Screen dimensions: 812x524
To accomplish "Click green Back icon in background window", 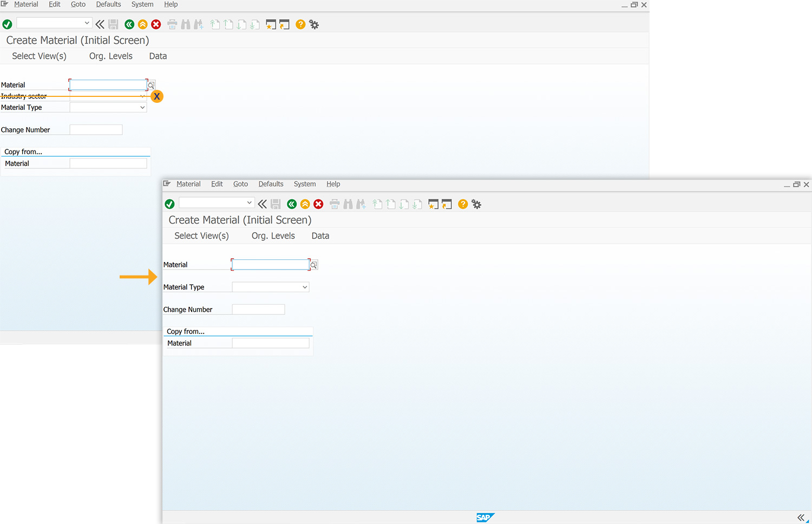I will (x=129, y=24).
